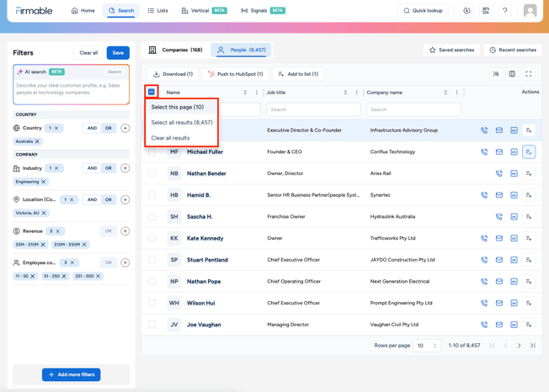
Task: Click email icon for Hamid B.
Action: coord(499,195)
